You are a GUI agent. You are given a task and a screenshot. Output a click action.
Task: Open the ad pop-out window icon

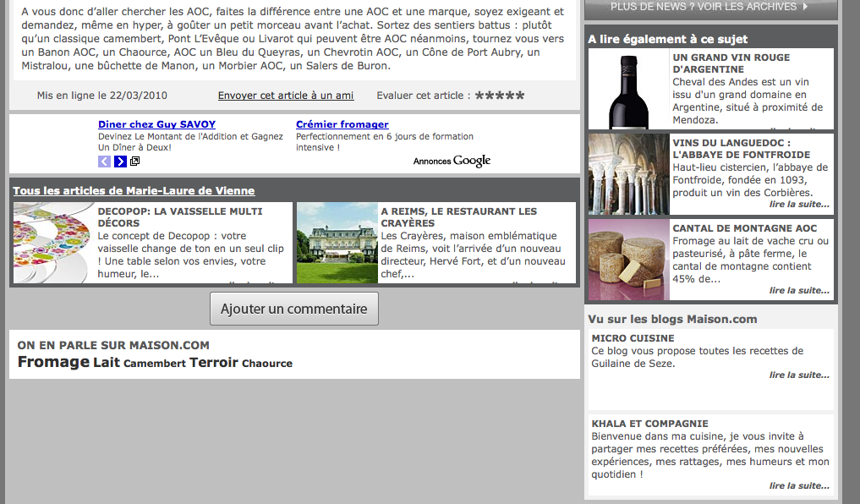pyautogui.click(x=135, y=162)
